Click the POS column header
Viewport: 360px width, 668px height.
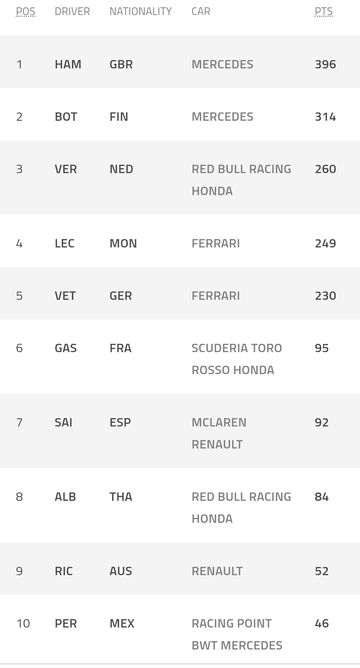pos(26,12)
